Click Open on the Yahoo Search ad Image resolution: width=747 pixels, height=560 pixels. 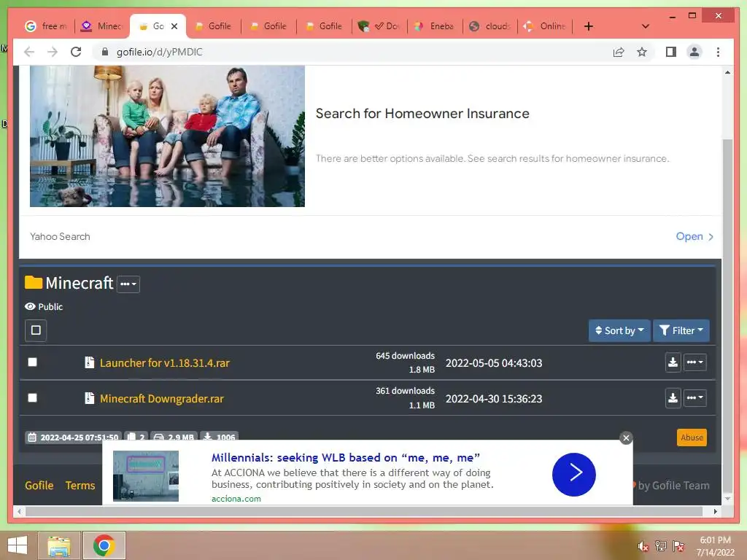pyautogui.click(x=694, y=236)
